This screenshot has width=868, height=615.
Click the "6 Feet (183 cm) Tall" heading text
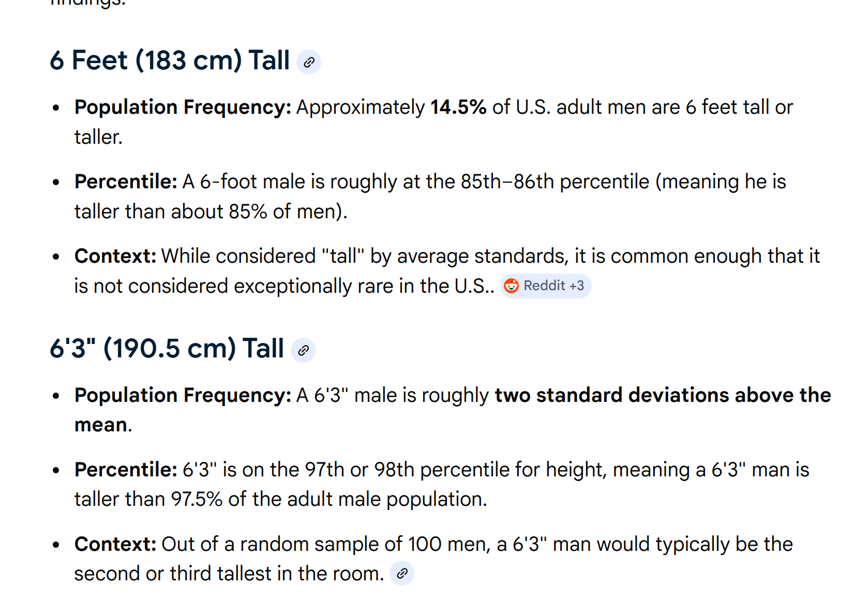[x=169, y=61]
